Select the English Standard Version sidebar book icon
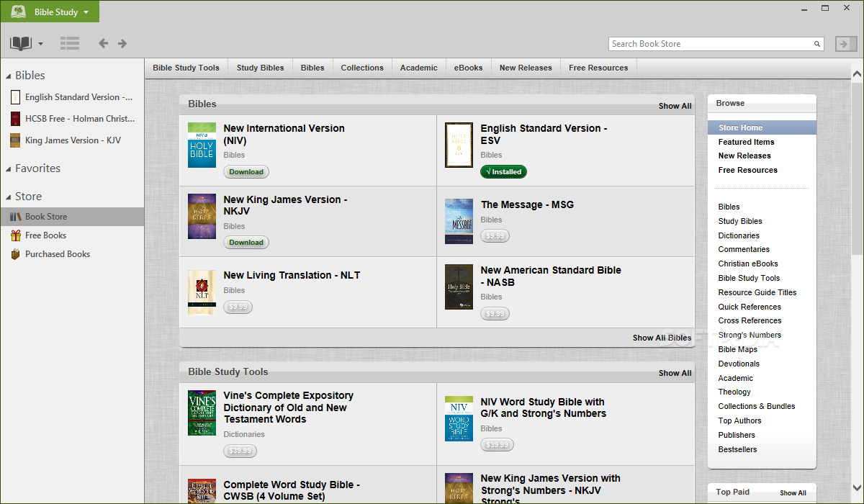This screenshot has height=504, width=864. 15,97
